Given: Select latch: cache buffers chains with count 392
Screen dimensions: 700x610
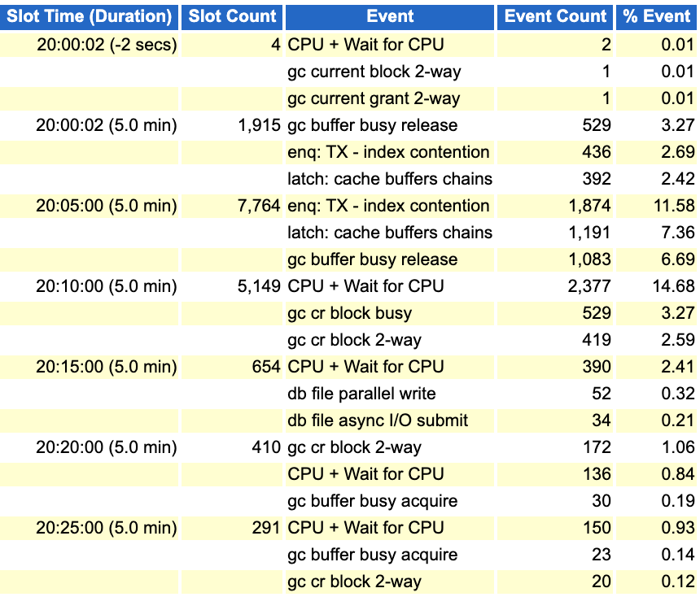Looking at the screenshot, I should [390, 179].
